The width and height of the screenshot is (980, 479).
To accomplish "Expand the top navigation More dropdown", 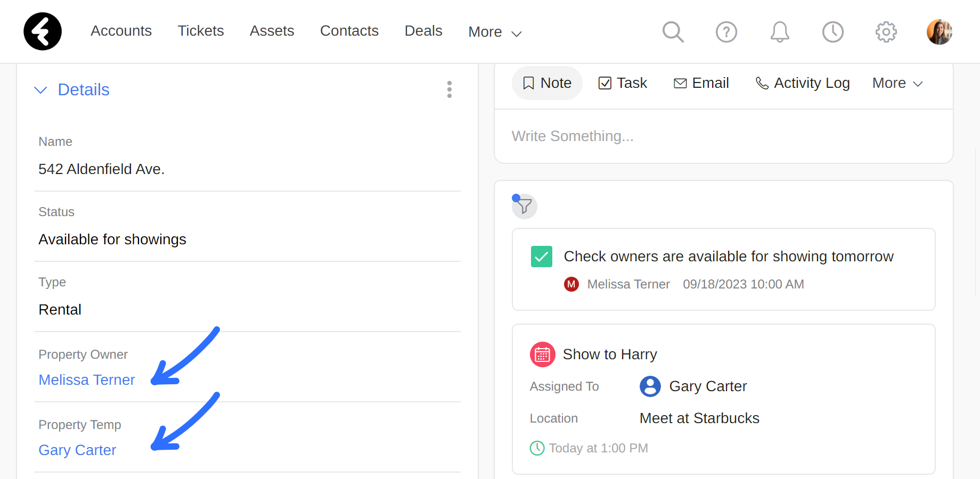I will coord(495,32).
